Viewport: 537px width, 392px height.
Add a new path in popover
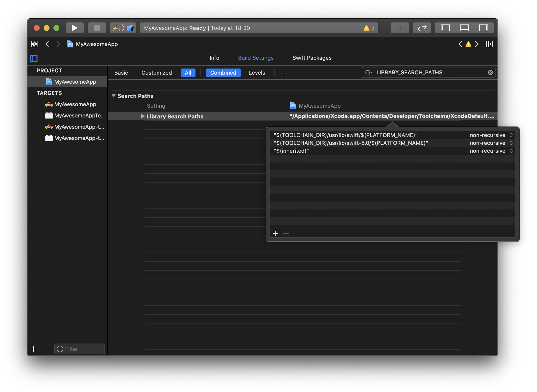(x=275, y=233)
